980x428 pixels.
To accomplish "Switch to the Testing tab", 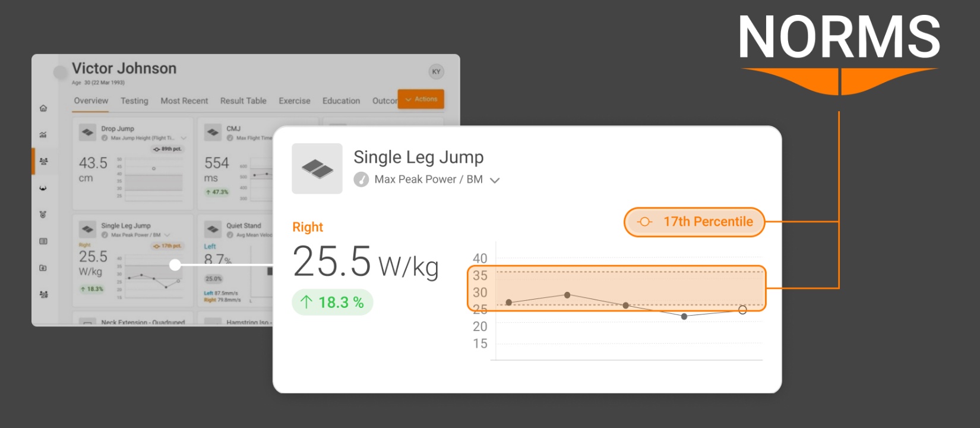I will 134,101.
